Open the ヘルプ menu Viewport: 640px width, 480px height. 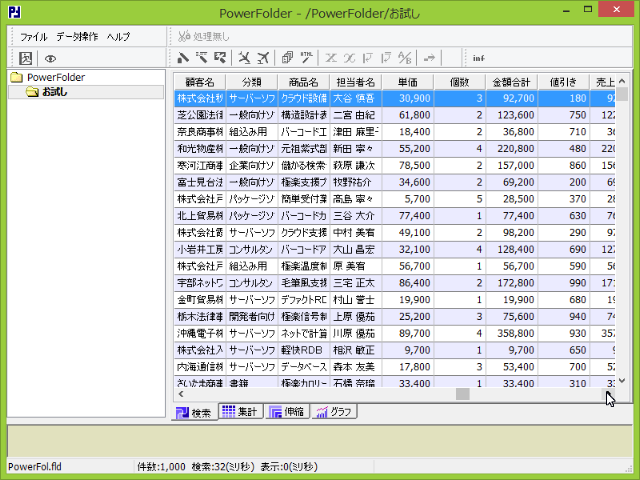point(118,36)
